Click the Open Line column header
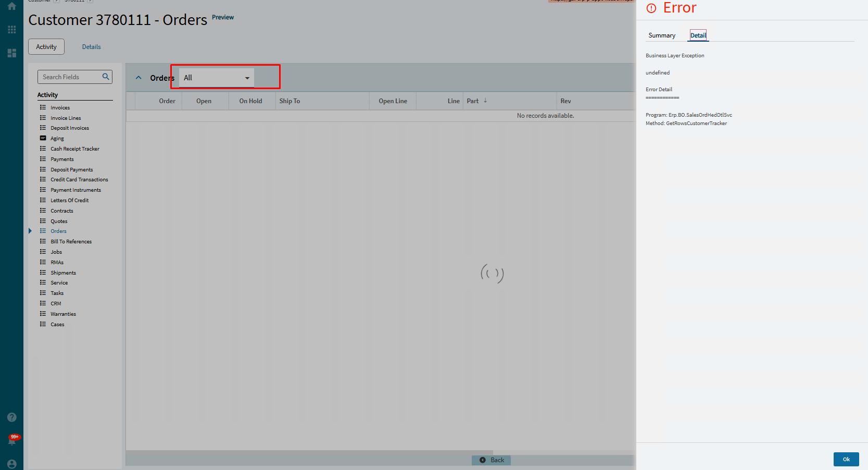 (393, 101)
